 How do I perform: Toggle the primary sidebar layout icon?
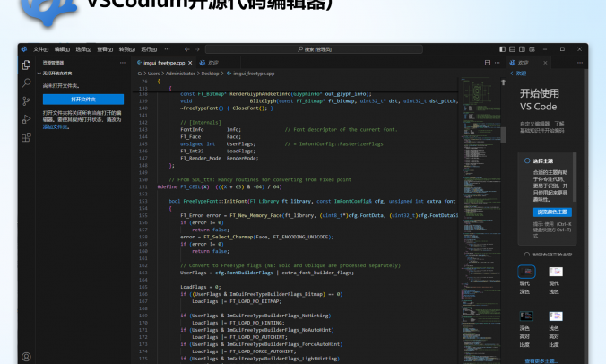point(502,49)
